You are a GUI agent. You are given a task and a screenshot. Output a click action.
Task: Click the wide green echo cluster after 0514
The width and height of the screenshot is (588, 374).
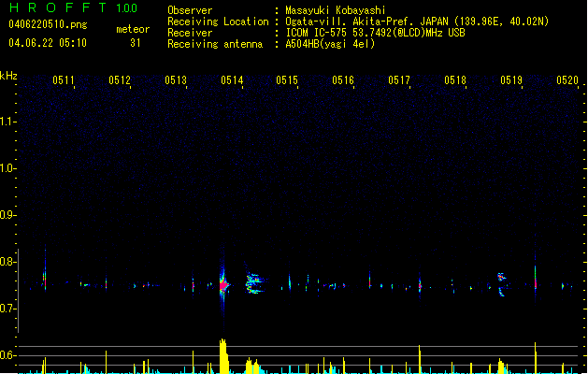[x=254, y=283]
